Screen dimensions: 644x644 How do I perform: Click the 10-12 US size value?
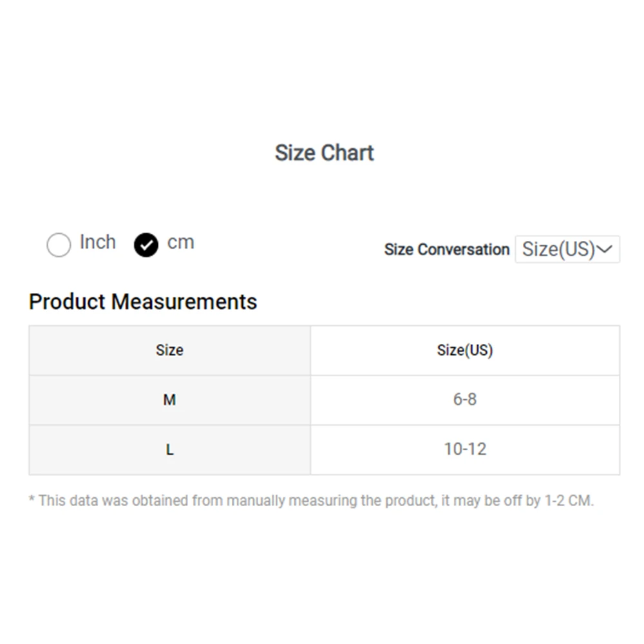[x=464, y=449]
